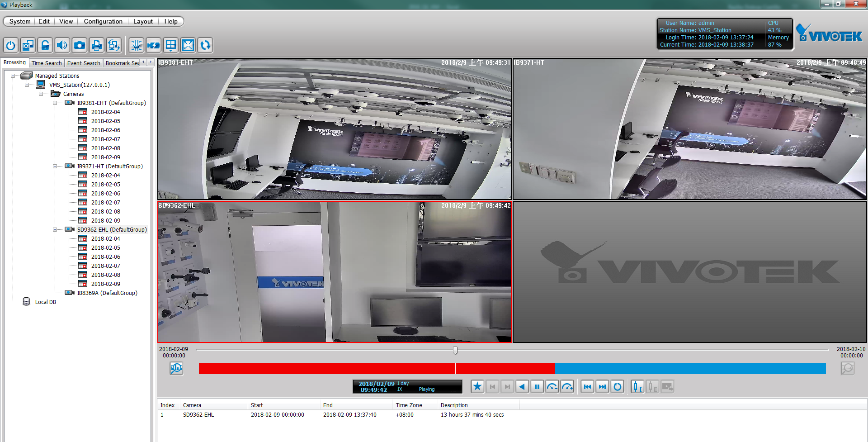Open the System menu

(x=20, y=21)
